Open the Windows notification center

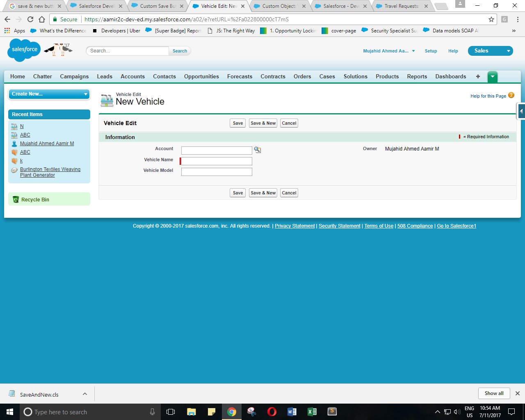511,412
